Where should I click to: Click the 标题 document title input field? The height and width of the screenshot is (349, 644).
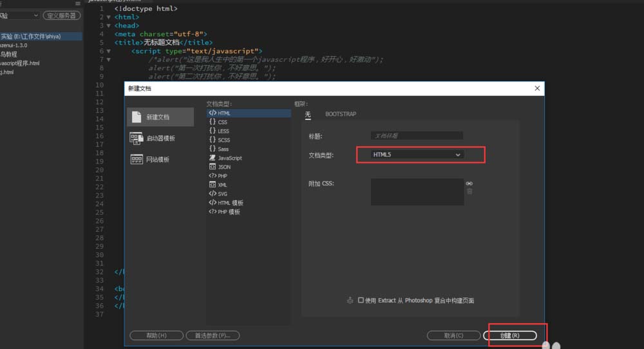pyautogui.click(x=417, y=136)
